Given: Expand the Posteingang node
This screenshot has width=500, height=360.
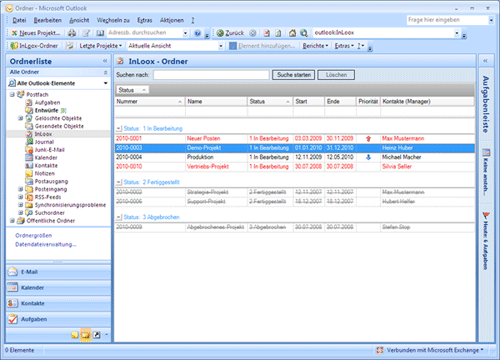Looking at the screenshot, I should [21, 189].
